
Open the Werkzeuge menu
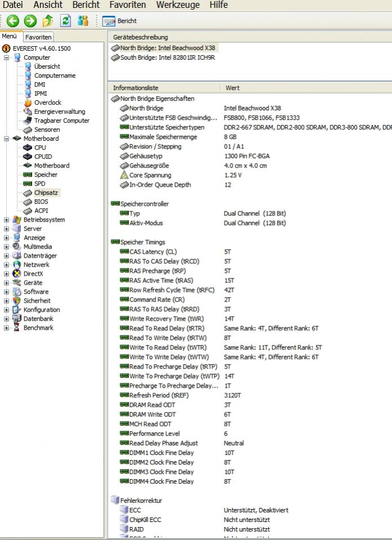click(178, 5)
